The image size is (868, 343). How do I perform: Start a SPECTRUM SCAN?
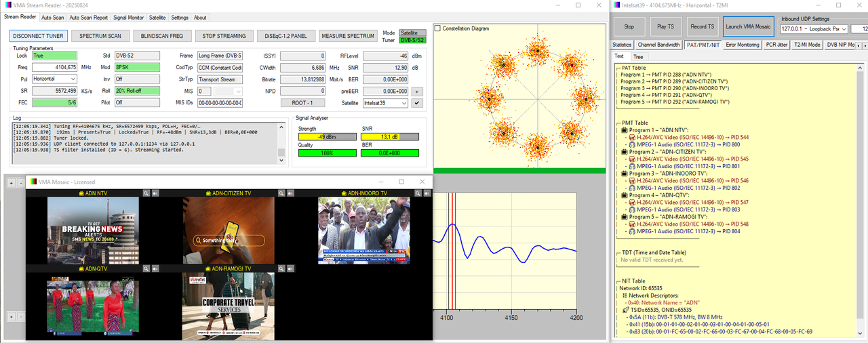tap(100, 35)
